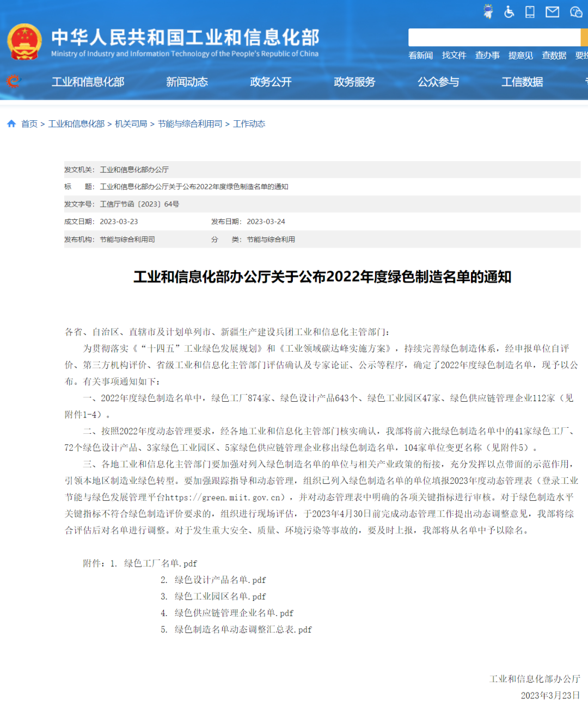The height and width of the screenshot is (706, 588).
Task: Open attachment 绿色工厂名单.pdf
Action: [161, 563]
